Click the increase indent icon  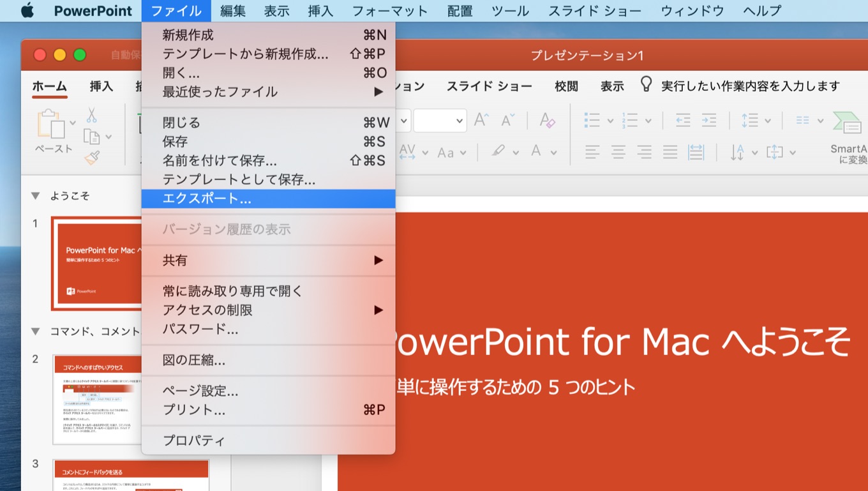coord(709,120)
